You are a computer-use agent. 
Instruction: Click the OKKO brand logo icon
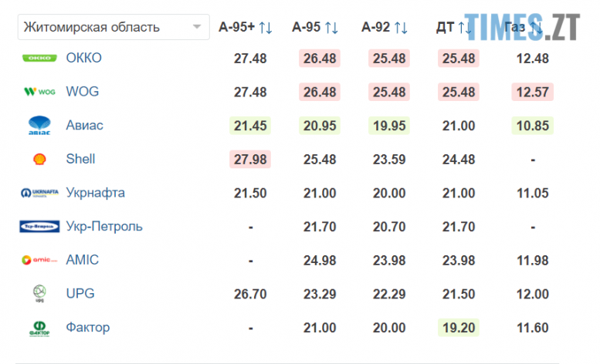[x=39, y=58]
